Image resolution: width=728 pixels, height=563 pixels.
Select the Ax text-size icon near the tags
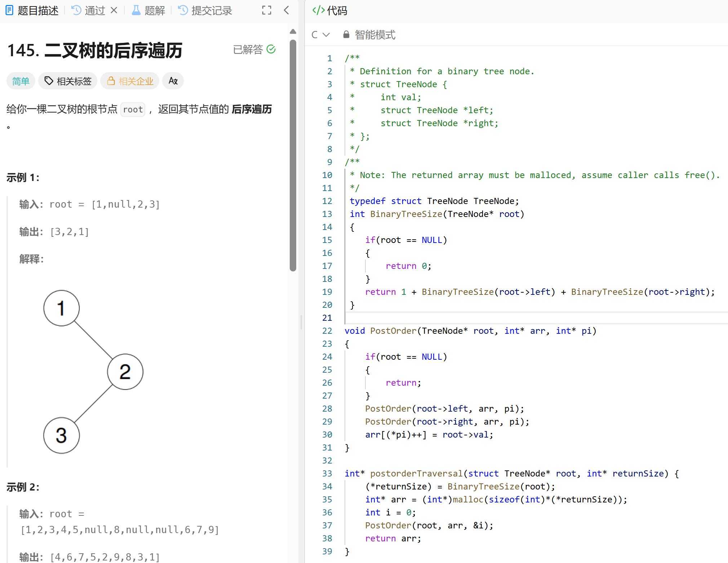tap(173, 81)
